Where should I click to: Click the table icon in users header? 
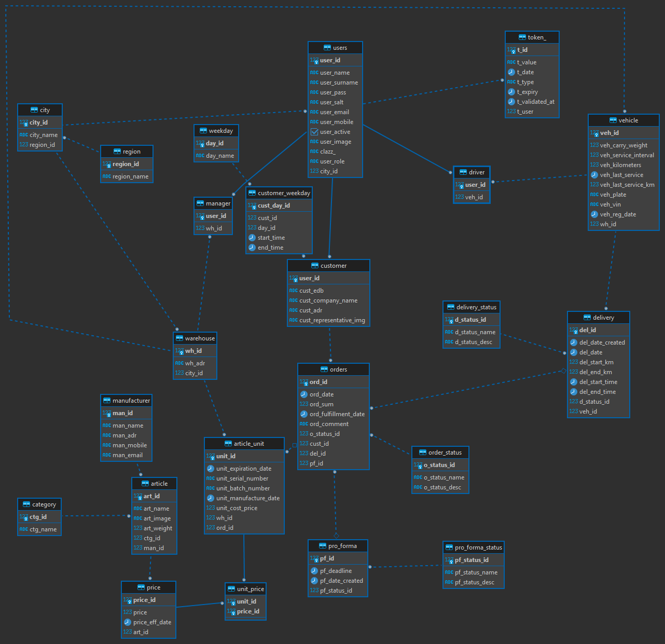coord(327,48)
